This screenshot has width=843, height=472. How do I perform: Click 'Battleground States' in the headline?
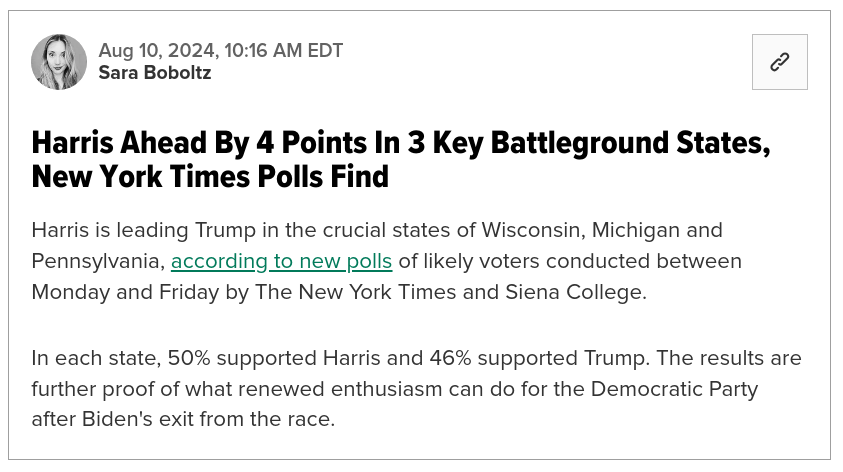pos(631,144)
